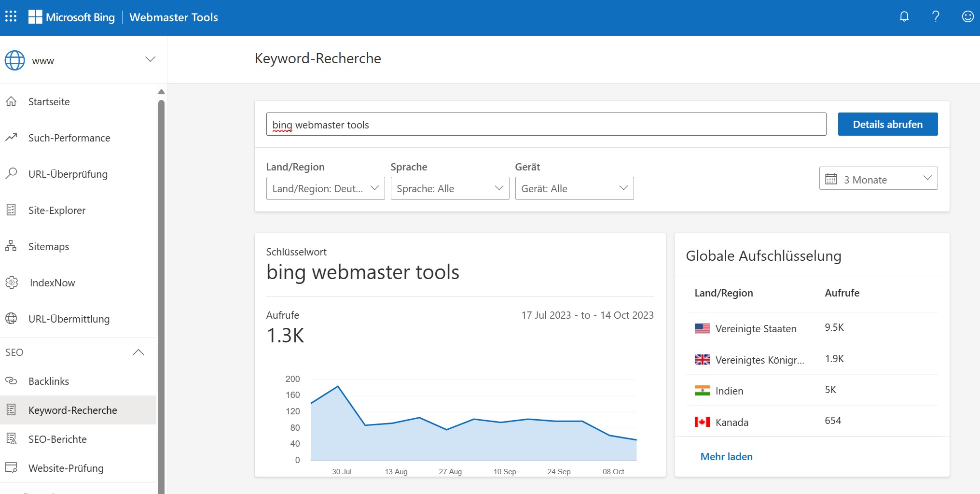Select Keyword-Recherche menu item
This screenshot has width=980, height=494.
[78, 410]
